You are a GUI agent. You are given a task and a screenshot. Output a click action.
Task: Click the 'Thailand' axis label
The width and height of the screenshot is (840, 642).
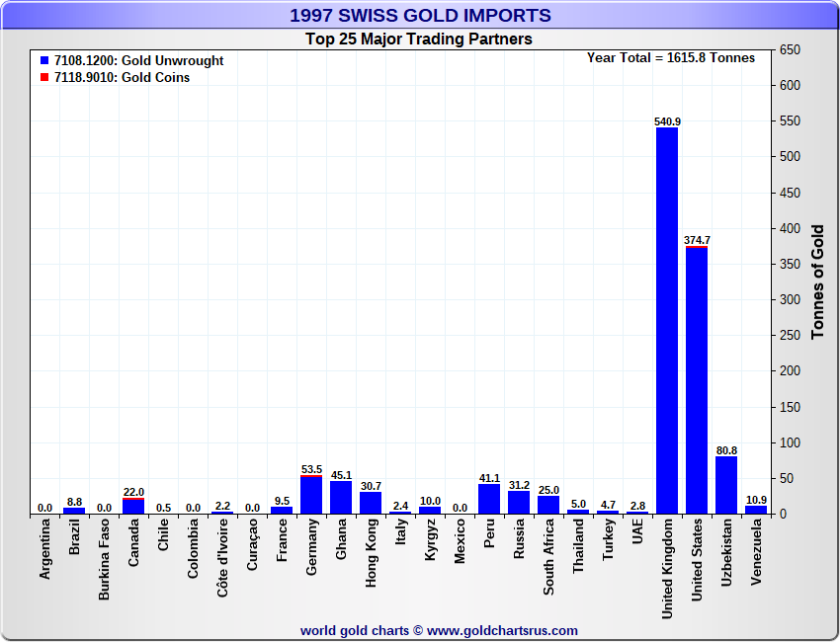(x=578, y=545)
